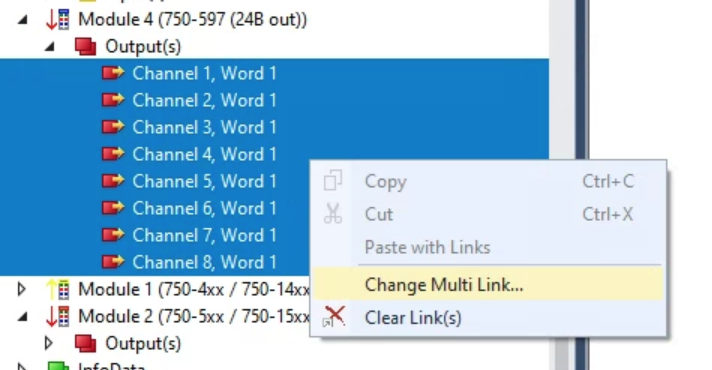
Task: Click the Module 1 yellow-arrow input terminal icon
Action: pyautogui.click(x=58, y=289)
